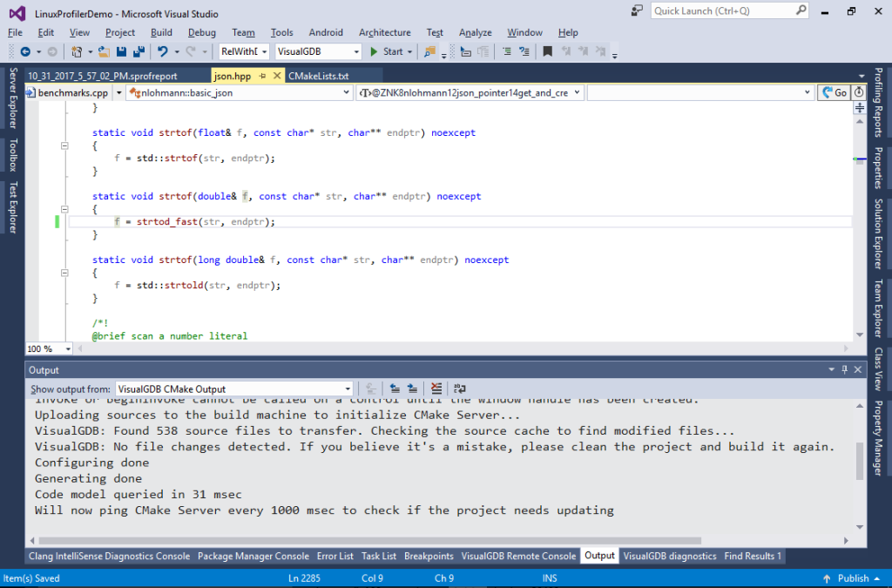Click Publish in the status bar
Screen dimensions: 892x588
852,578
